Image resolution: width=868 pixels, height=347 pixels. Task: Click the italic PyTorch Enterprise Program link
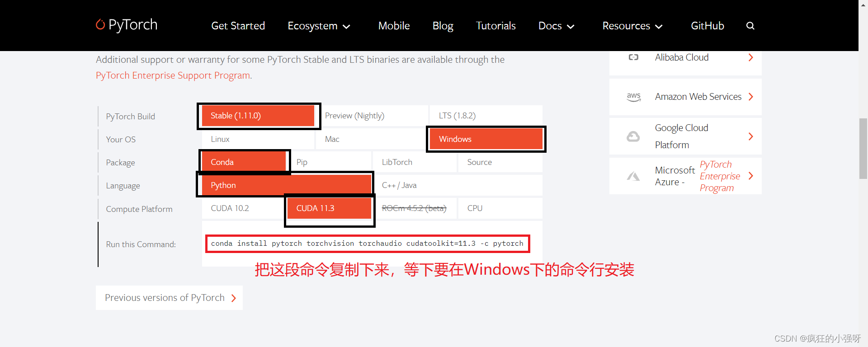coord(720,176)
